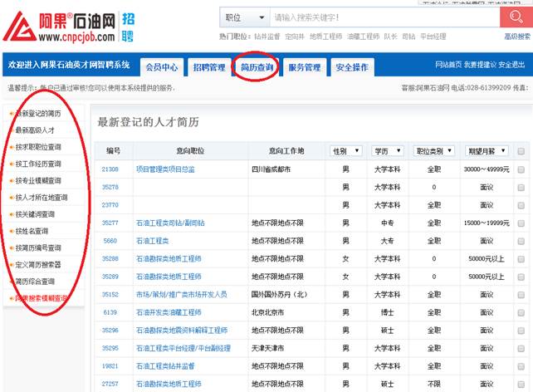Screen dimensions: 533x392
Task: Open resume 项目管理类项目总监
Action: pos(164,169)
